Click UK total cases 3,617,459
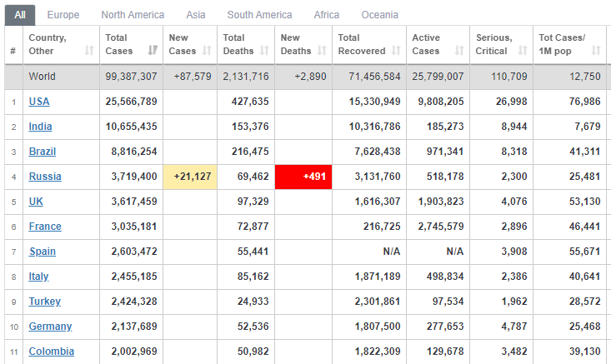 [134, 202]
